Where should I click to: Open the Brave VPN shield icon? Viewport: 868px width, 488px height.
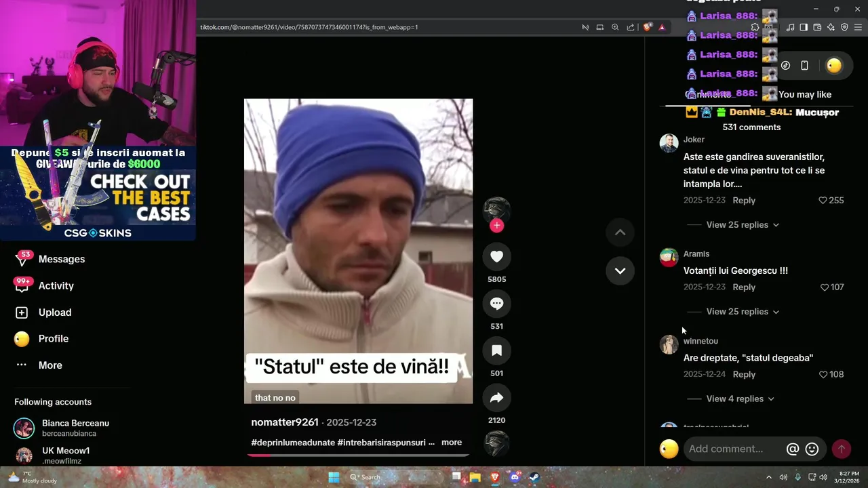[x=844, y=27]
